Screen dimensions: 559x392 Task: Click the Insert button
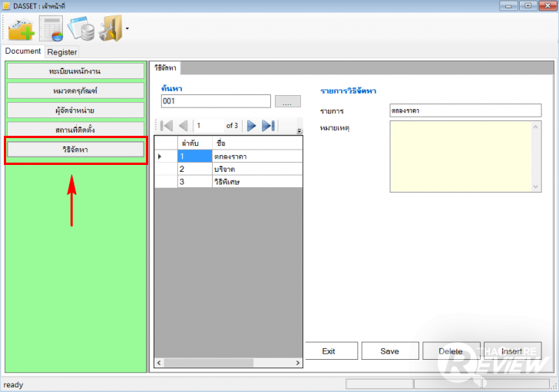(x=513, y=351)
